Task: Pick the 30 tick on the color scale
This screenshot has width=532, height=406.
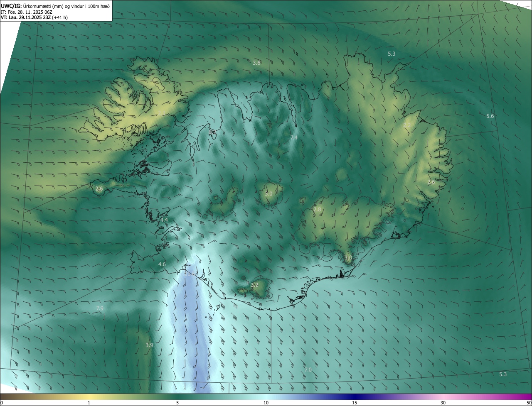Action: 443,403
